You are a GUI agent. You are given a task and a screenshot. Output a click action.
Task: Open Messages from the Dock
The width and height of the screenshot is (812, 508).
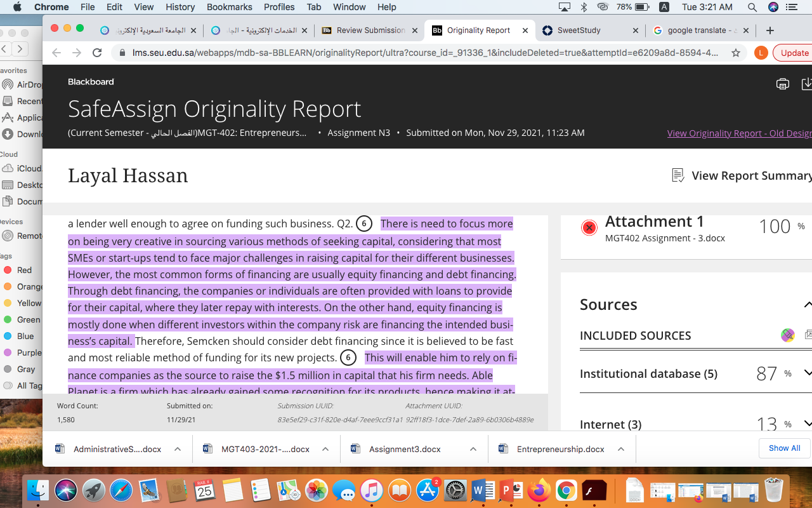[344, 490]
